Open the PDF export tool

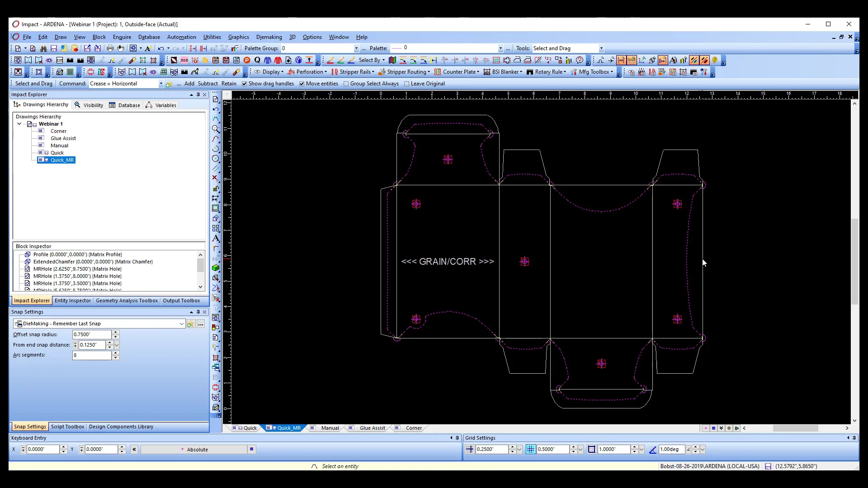coord(226,60)
